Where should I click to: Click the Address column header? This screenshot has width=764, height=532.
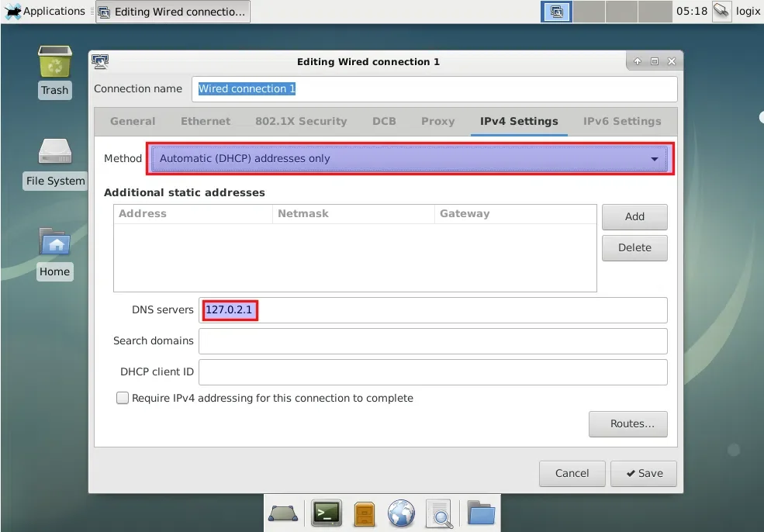(193, 214)
